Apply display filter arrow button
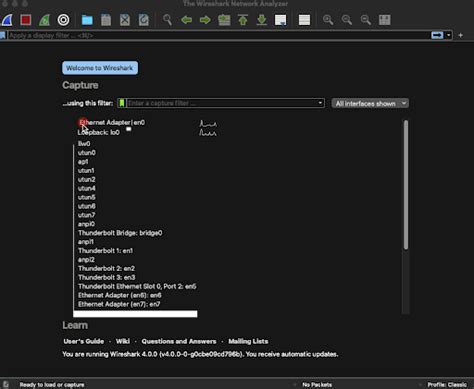Screen dimensions: 474x389 [x=437, y=35]
